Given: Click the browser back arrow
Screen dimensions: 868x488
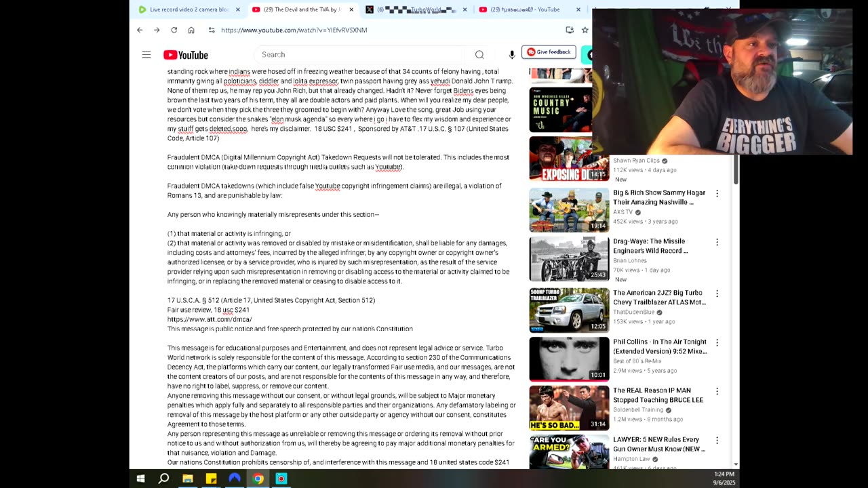Looking at the screenshot, I should click(140, 30).
